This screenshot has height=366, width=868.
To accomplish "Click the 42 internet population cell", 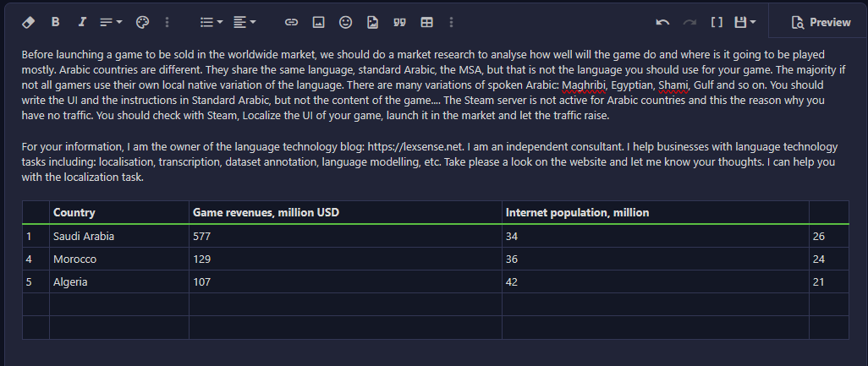I will 656,281.
